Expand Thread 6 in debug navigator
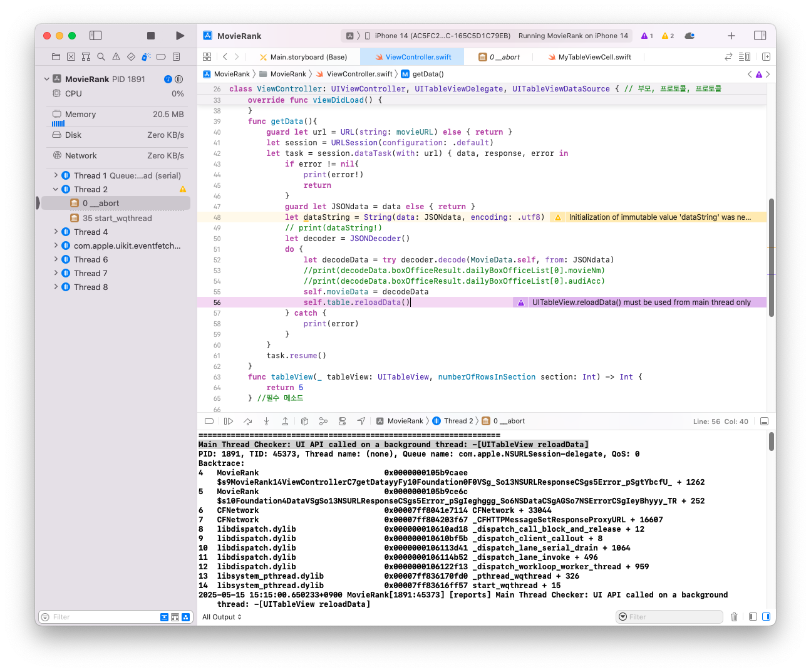This screenshot has height=672, width=811. tap(56, 259)
